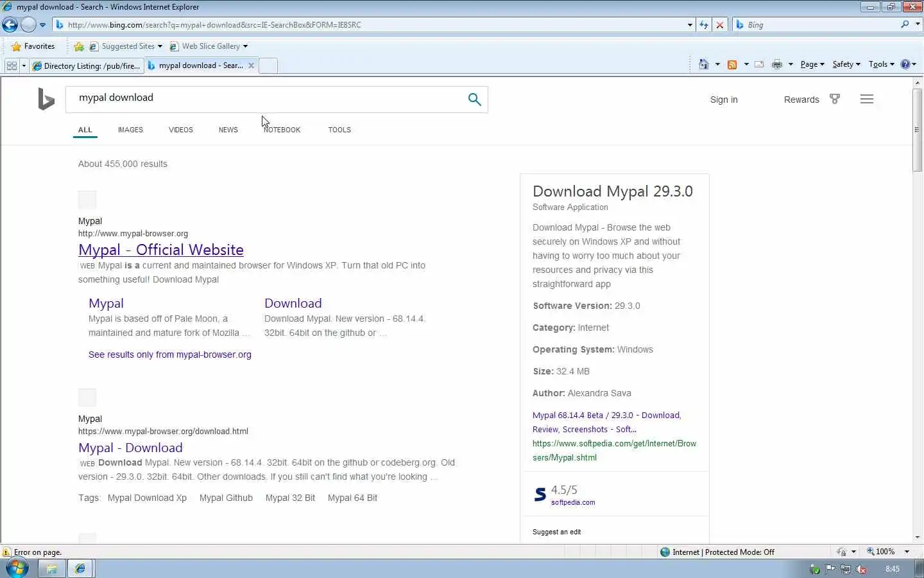The image size is (924, 578).
Task: Close the mypal download tab
Action: (x=251, y=66)
